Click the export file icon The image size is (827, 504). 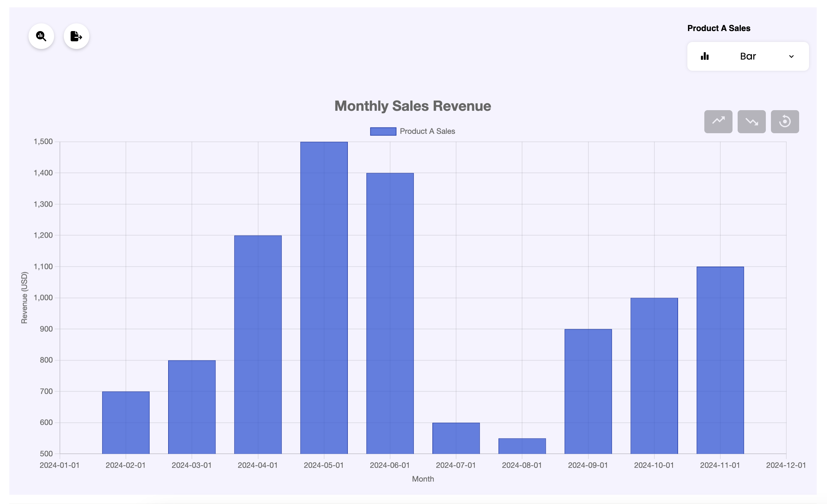click(76, 36)
